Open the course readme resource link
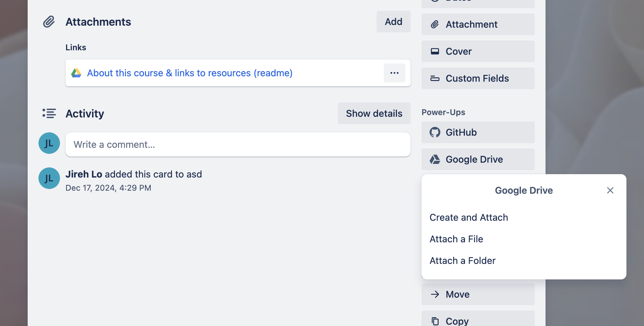This screenshot has height=326, width=644. 189,73
